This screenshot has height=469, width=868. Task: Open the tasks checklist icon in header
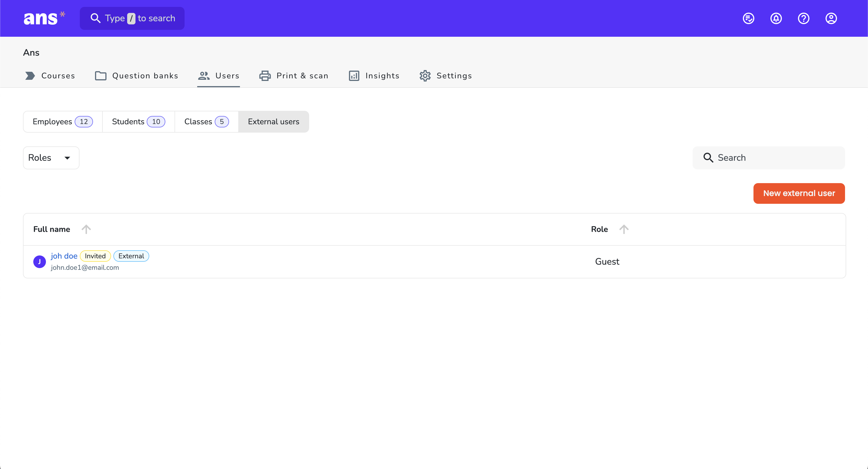[748, 18]
